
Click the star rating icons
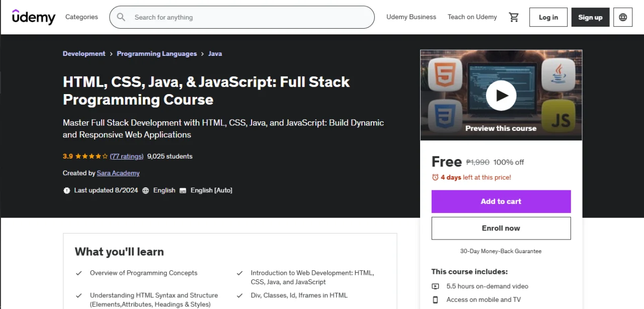point(91,157)
